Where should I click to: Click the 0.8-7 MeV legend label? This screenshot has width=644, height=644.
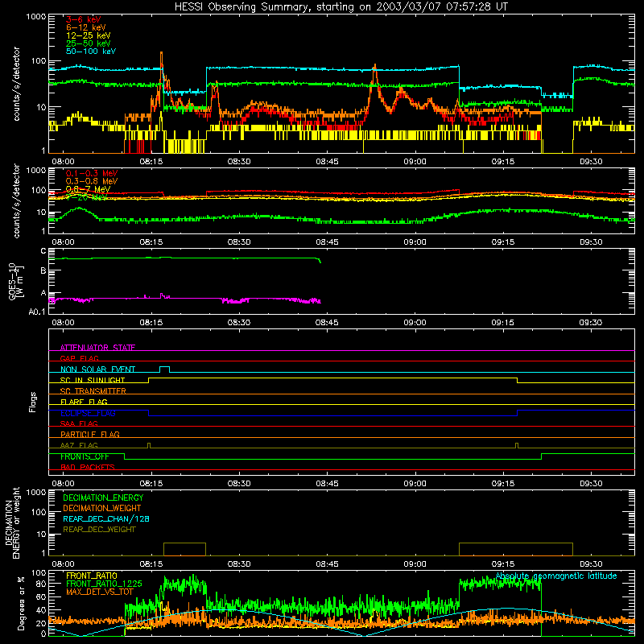(x=88, y=189)
